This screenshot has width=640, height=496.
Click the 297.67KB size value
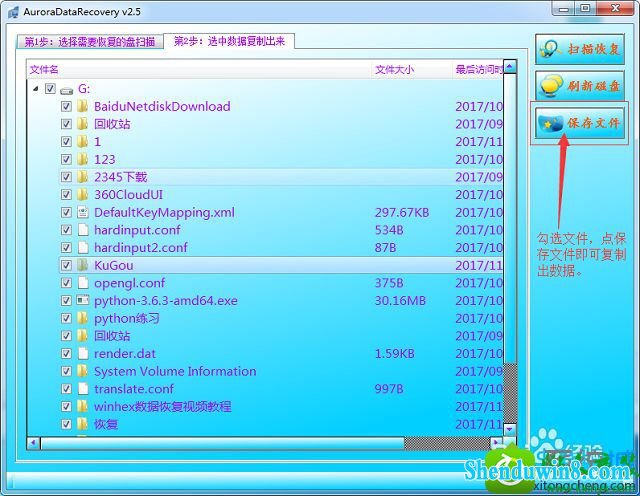(402, 212)
